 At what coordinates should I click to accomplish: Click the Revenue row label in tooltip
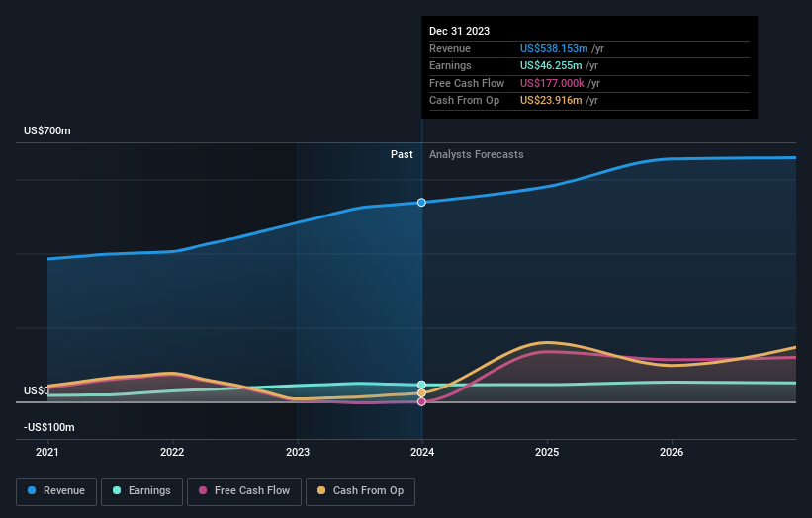point(450,48)
